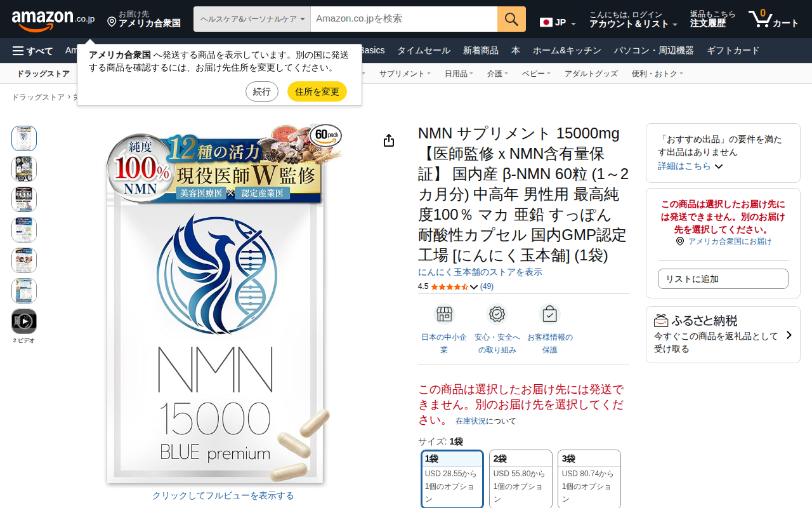
Task: Select the 2袋 size option
Action: point(521,479)
